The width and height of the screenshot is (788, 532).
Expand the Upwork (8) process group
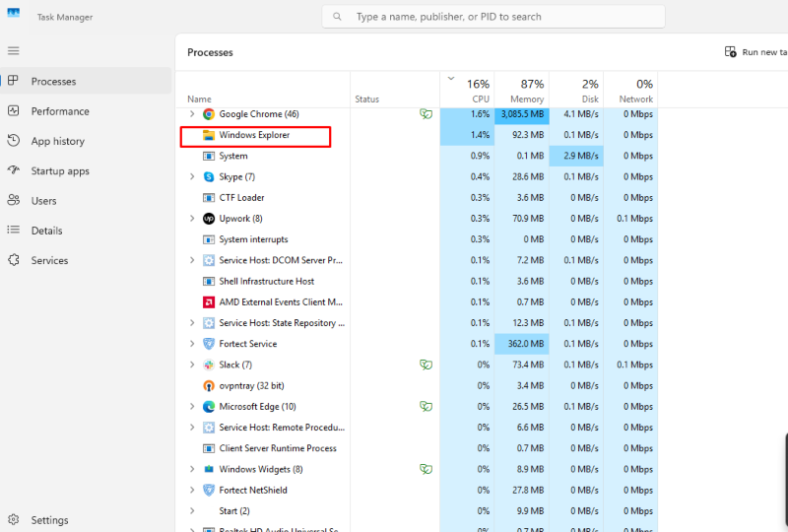[192, 219]
